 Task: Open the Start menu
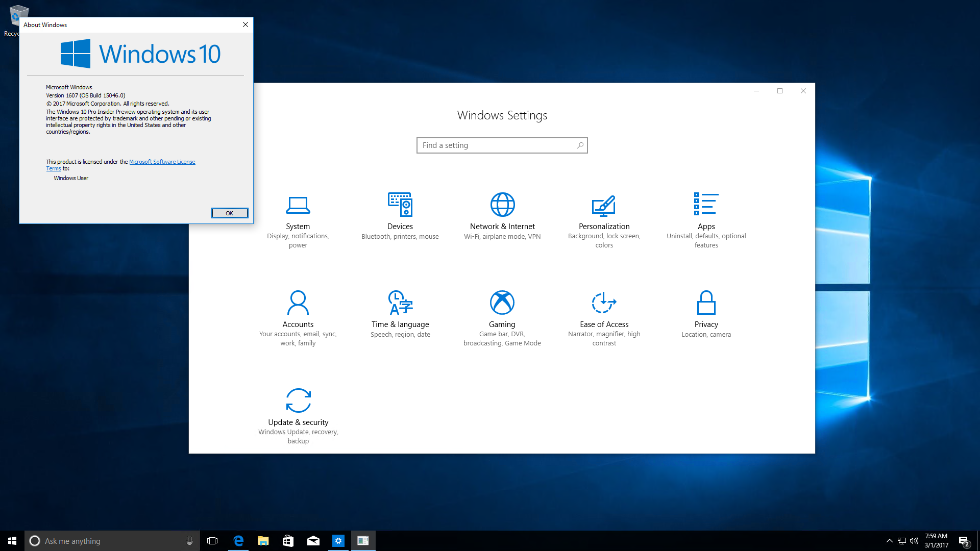pos(12,541)
